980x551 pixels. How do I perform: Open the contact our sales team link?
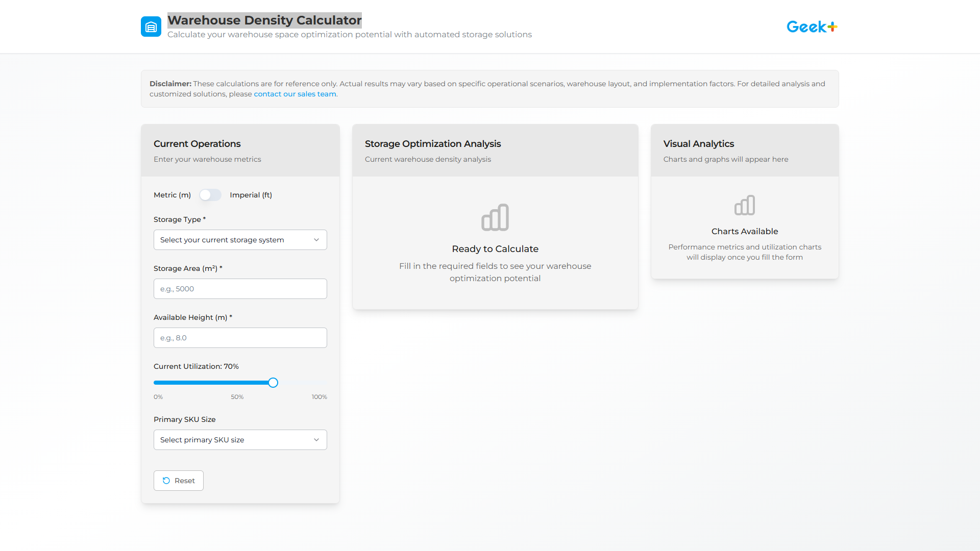pos(295,94)
